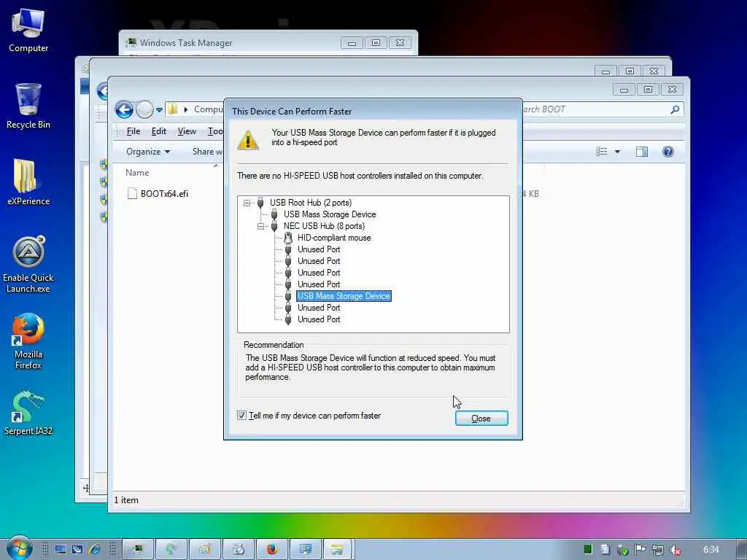Image resolution: width=747 pixels, height=560 pixels.
Task: Click the taskbar clock showing 6:34
Action: tap(711, 550)
